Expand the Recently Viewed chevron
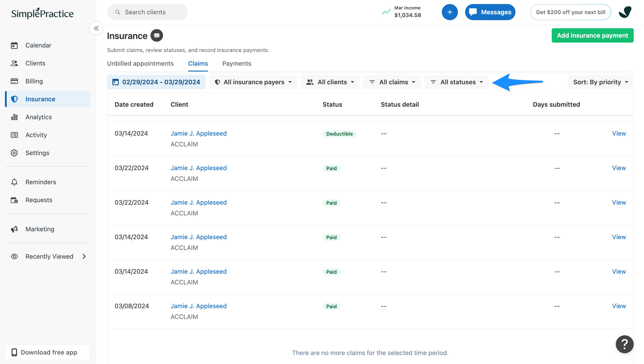This screenshot has height=364, width=644. tap(84, 256)
